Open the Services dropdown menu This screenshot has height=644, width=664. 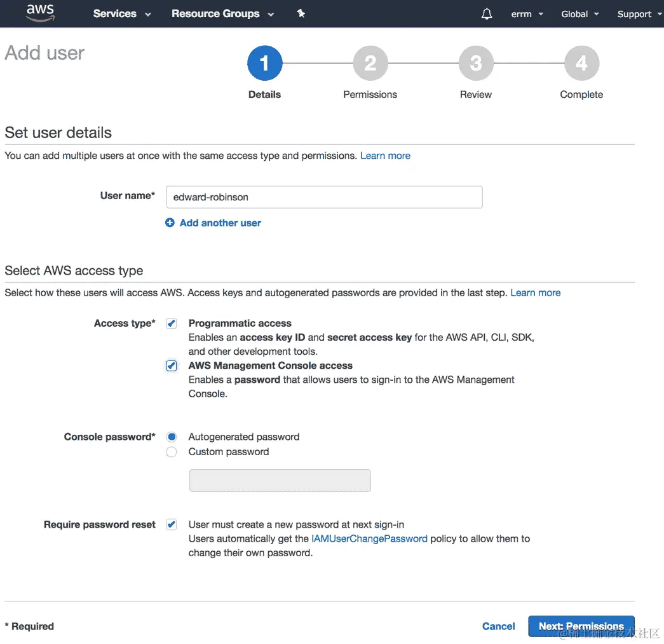[122, 13]
